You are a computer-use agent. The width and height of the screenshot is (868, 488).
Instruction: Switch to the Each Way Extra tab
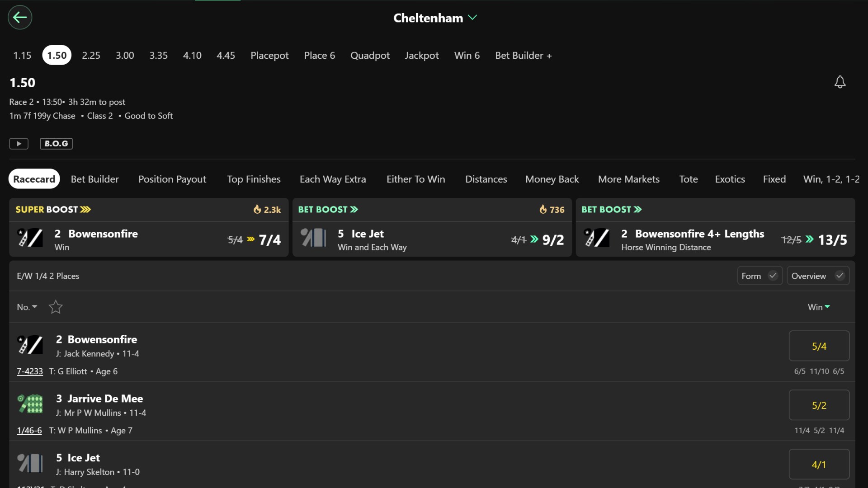[x=333, y=179]
